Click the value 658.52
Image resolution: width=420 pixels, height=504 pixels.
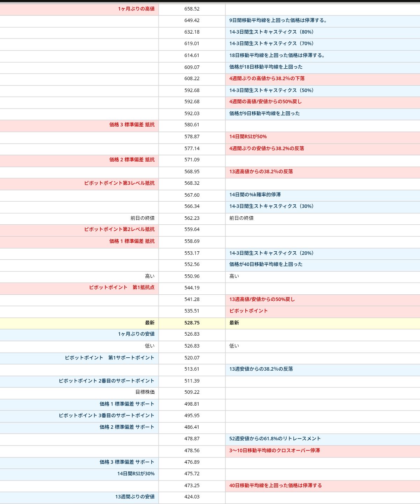(x=192, y=9)
